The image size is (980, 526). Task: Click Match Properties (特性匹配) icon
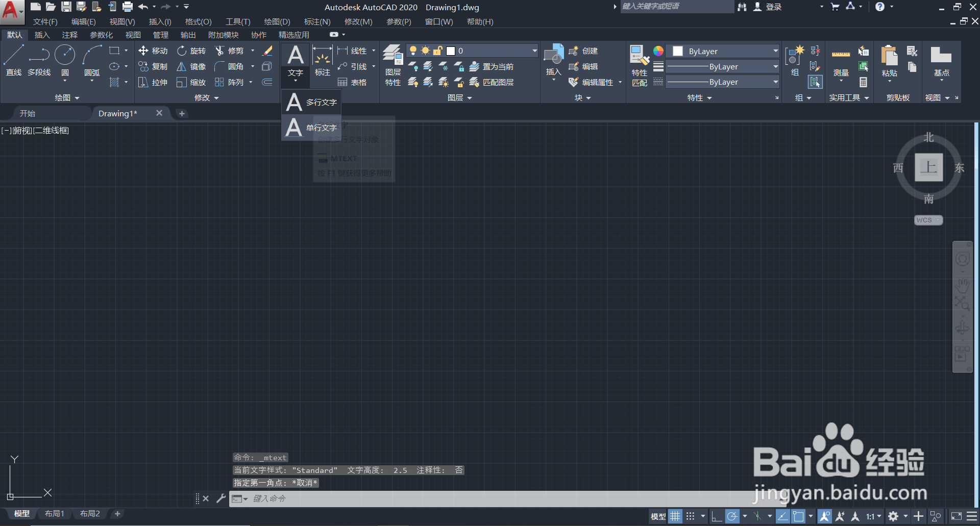[640, 65]
